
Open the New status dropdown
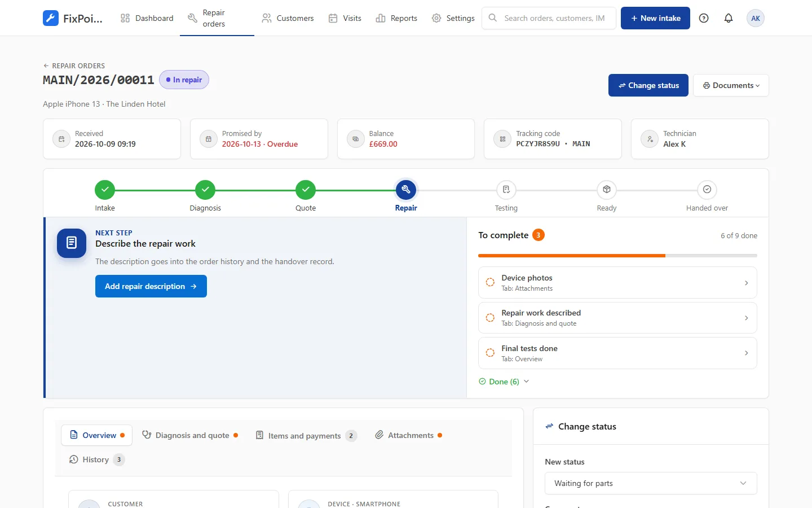click(651, 483)
